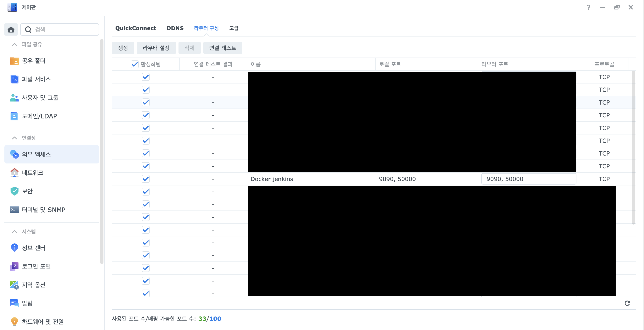Click the refresh icon below table
This screenshot has width=644, height=330.
pos(627,303)
